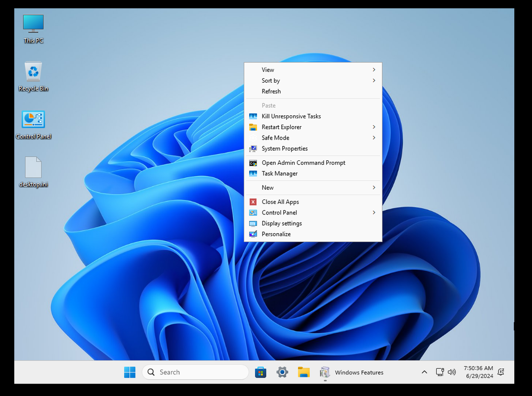The height and width of the screenshot is (396, 532).
Task: Click the Task Manager menu icon
Action: coord(253,174)
